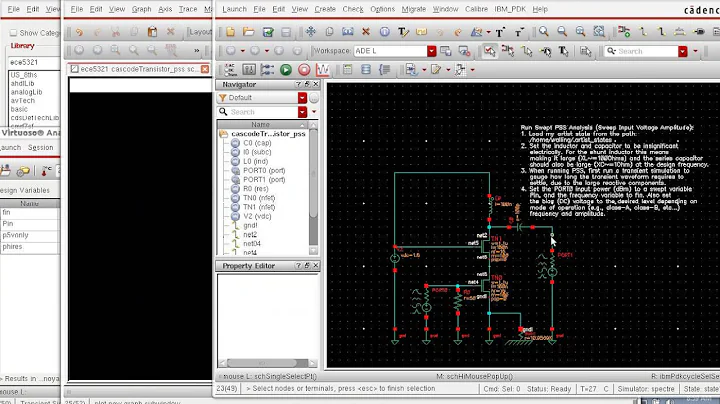Screen dimensions: 720x404
Task: Click the New cellview icon in schematic toolbar
Action: pos(230,32)
